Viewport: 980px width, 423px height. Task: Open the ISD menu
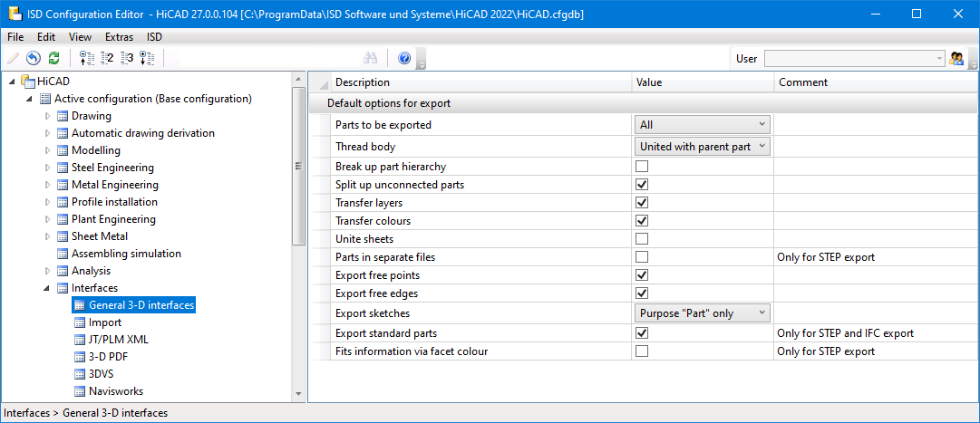154,37
